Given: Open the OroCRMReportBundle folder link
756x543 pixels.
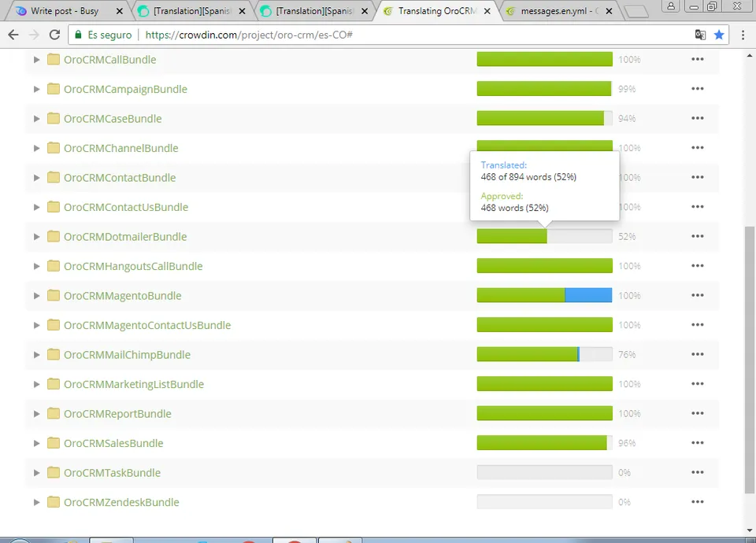Looking at the screenshot, I should [117, 413].
